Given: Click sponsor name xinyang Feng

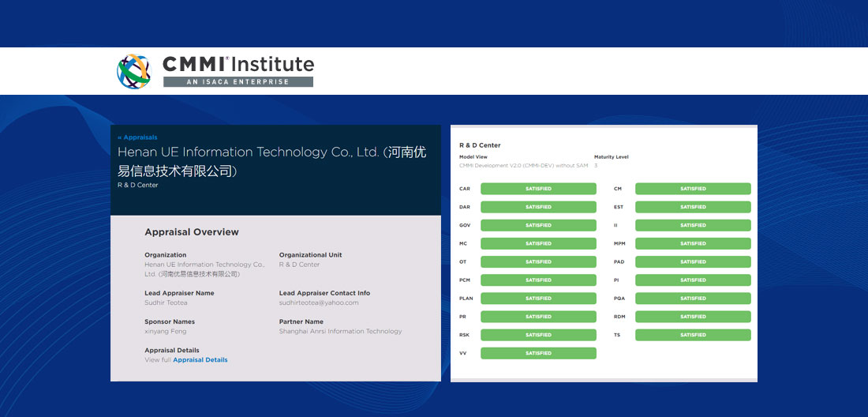Looking at the screenshot, I should [166, 332].
